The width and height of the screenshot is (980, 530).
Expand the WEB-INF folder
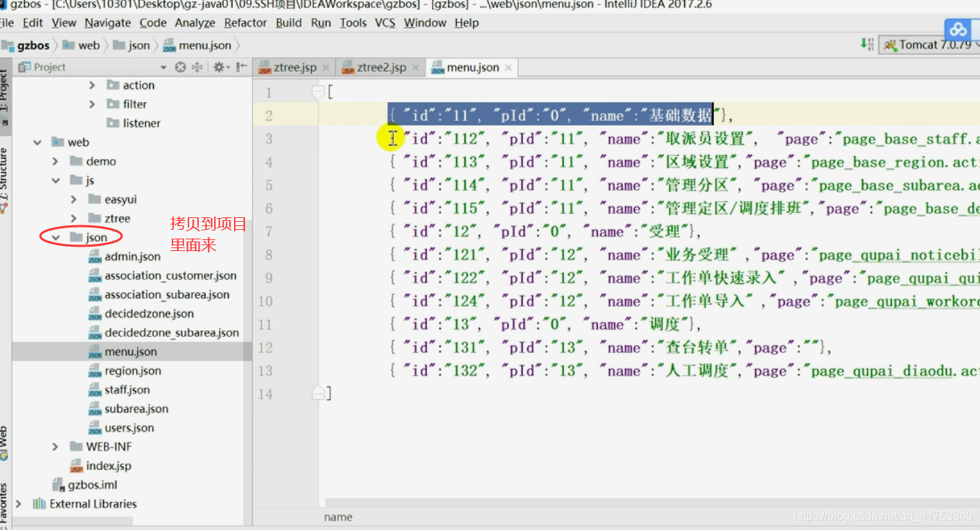pos(55,446)
